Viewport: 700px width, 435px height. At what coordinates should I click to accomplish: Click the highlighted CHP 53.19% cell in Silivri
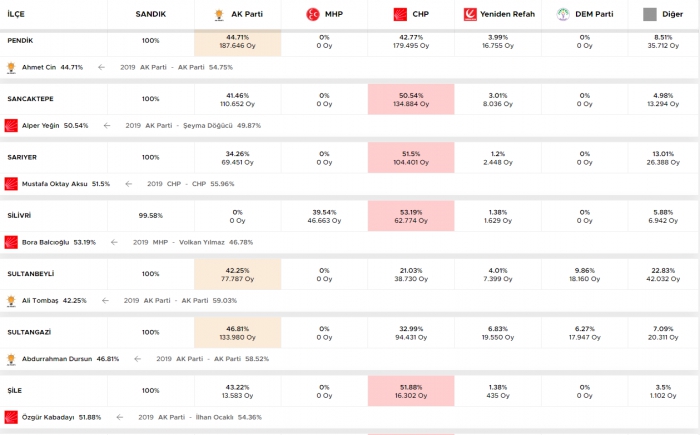[410, 215]
